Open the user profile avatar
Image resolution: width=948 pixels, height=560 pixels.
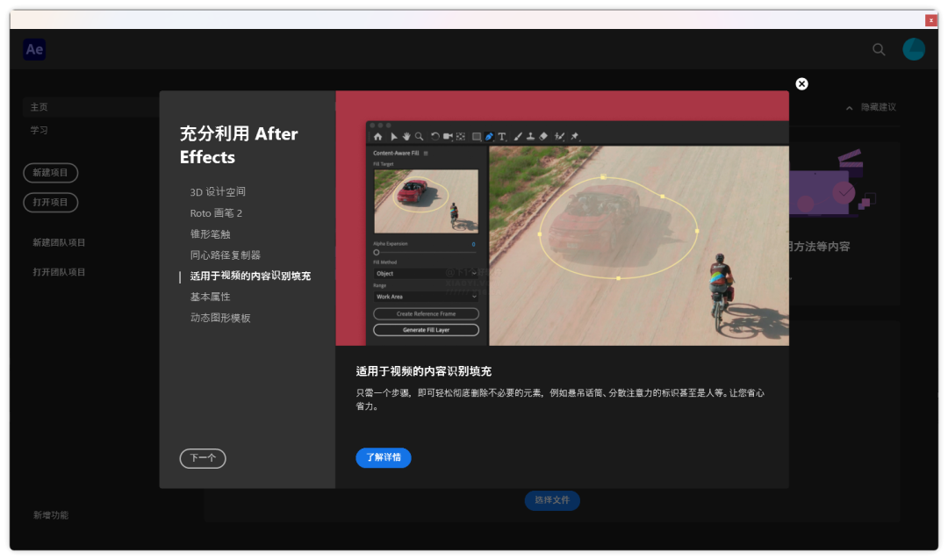[914, 50]
